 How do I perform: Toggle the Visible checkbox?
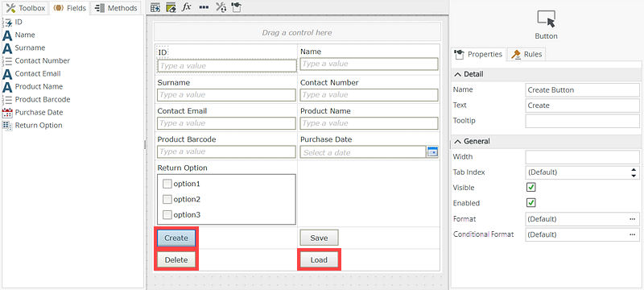pos(531,188)
